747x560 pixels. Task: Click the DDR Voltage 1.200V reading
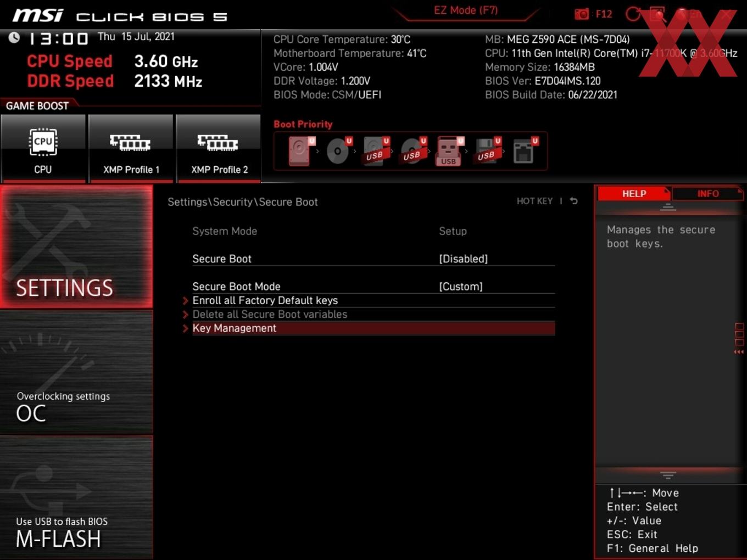(x=322, y=81)
